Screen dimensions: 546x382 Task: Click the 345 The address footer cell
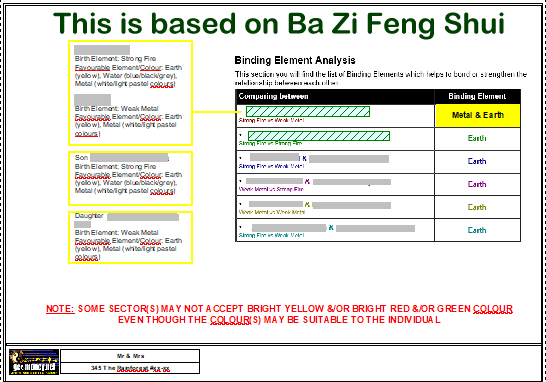tap(130, 368)
